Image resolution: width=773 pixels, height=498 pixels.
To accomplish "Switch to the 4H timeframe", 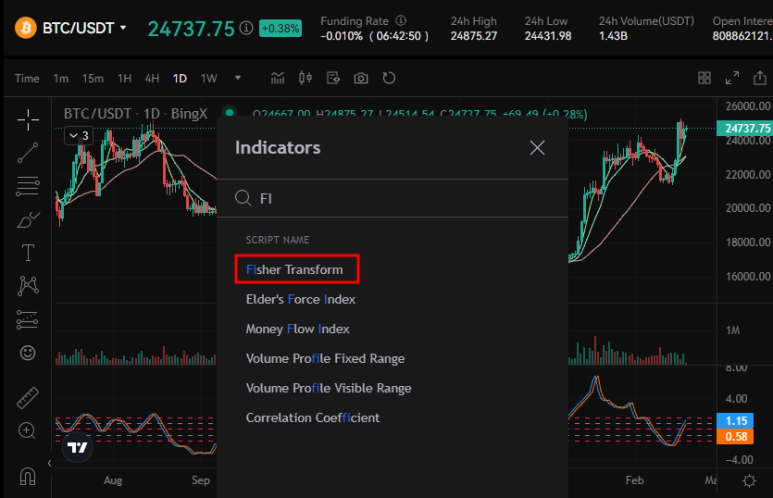I will click(x=152, y=78).
